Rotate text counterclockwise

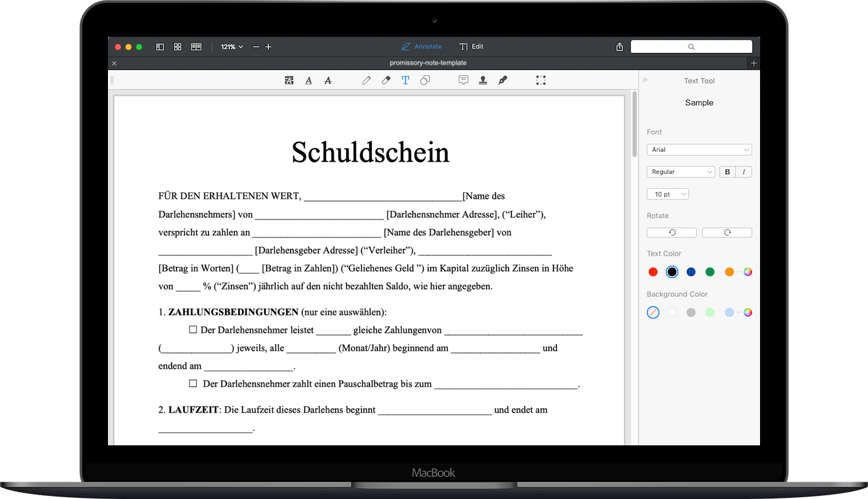672,233
